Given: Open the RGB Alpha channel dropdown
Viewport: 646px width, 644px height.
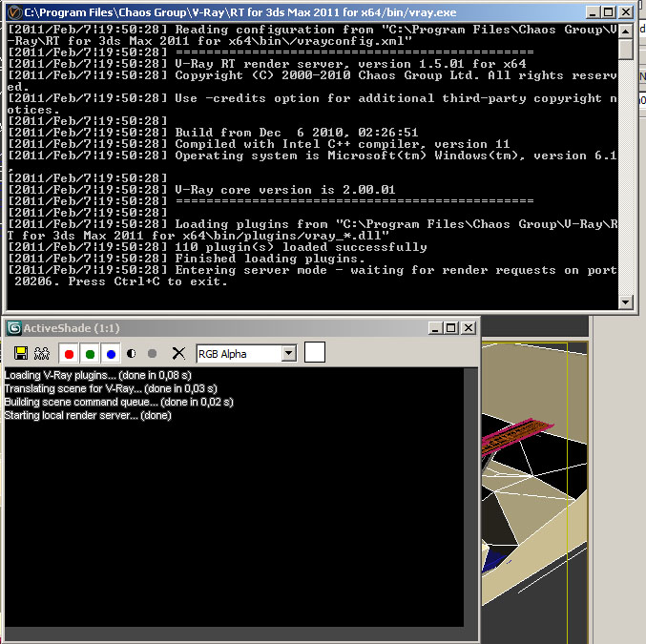Looking at the screenshot, I should [x=289, y=354].
